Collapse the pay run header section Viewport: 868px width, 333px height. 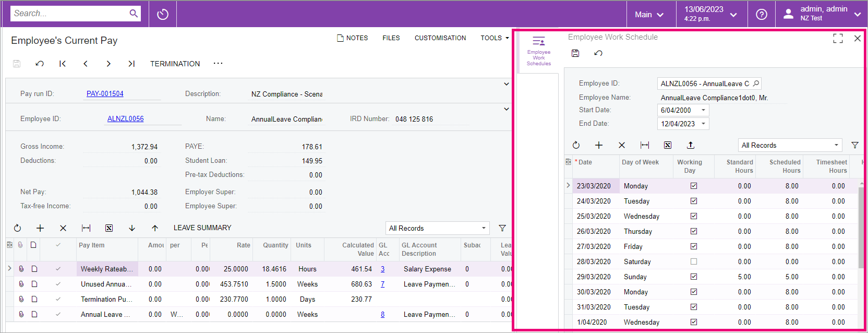pyautogui.click(x=506, y=84)
